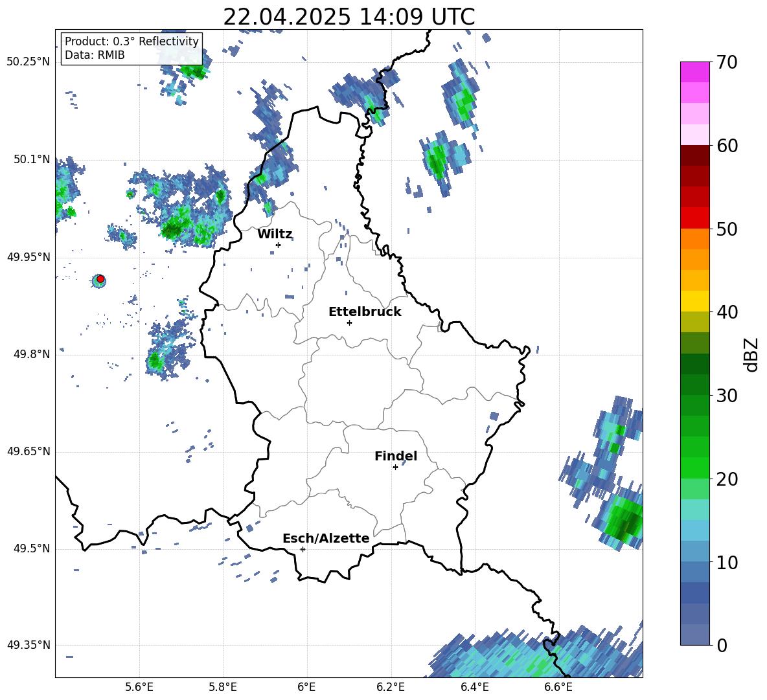Click the bright green colorbar swatch above 20
The height and width of the screenshot is (700, 767).
pos(694,468)
